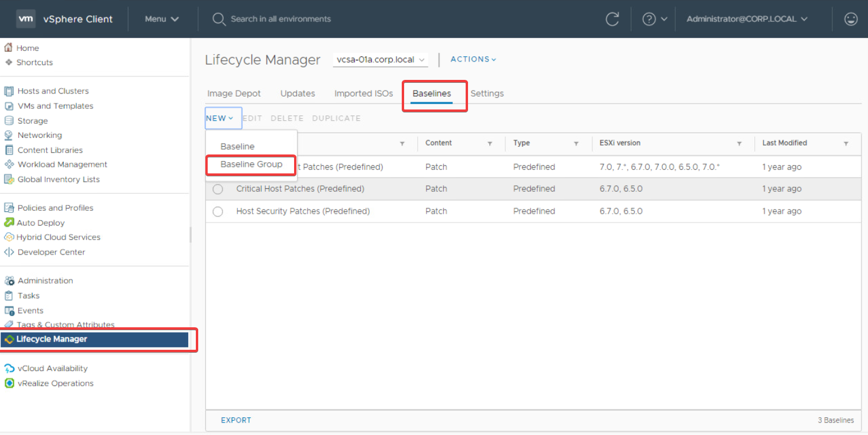Open the vcsa-01a.corp.local server dropdown
This screenshot has width=868, height=435.
pyautogui.click(x=380, y=60)
